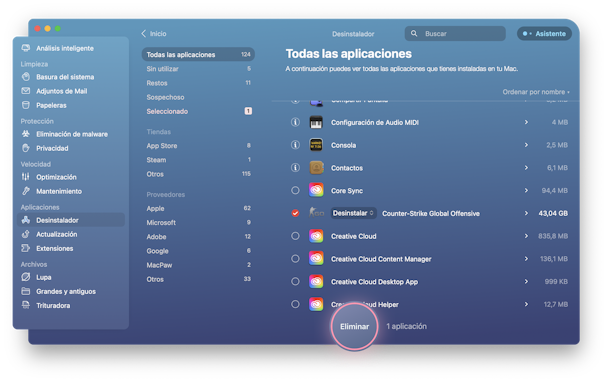Open the Trituradora shredder icon
This screenshot has height=382, width=608.
point(26,305)
